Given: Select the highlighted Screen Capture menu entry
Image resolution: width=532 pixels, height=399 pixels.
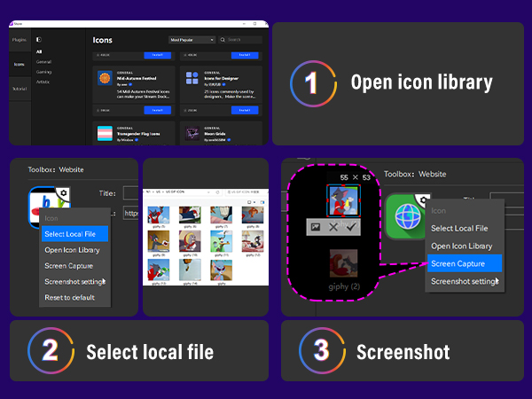Looking at the screenshot, I should point(463,263).
